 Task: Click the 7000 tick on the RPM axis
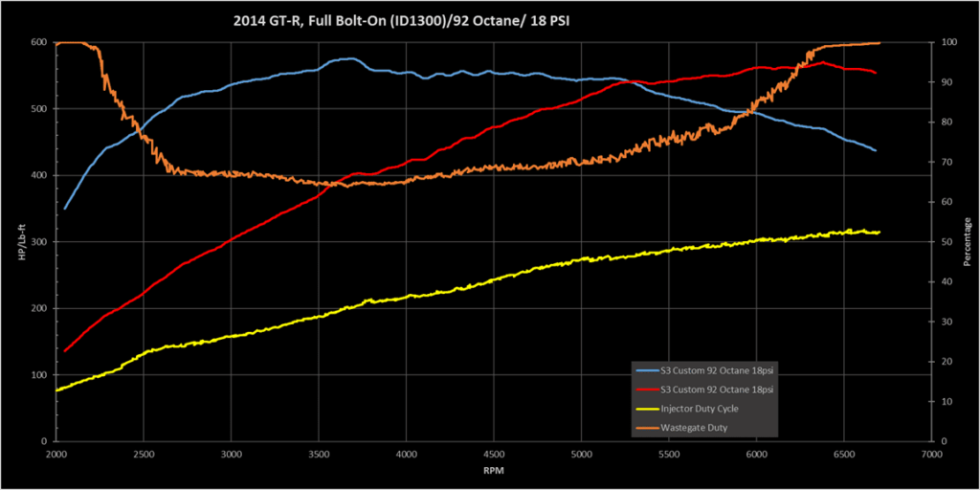[931, 454]
